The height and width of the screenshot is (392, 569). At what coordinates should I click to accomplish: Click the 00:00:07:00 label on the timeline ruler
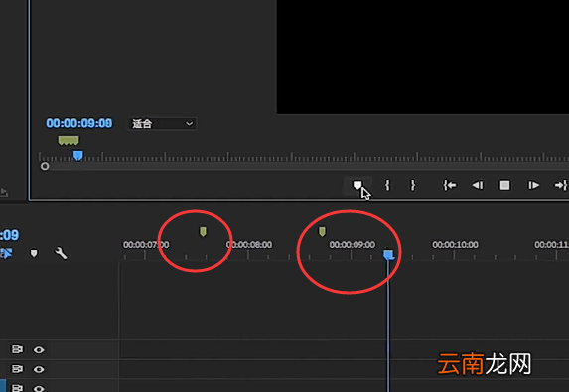146,245
